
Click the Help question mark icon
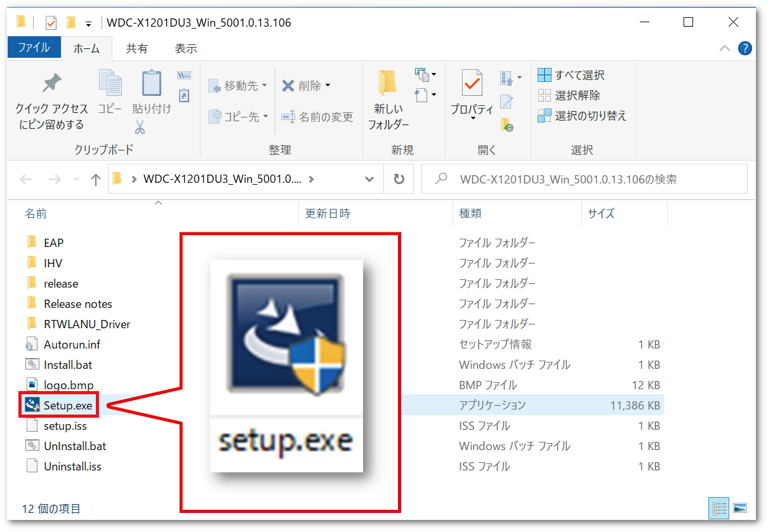pyautogui.click(x=745, y=48)
